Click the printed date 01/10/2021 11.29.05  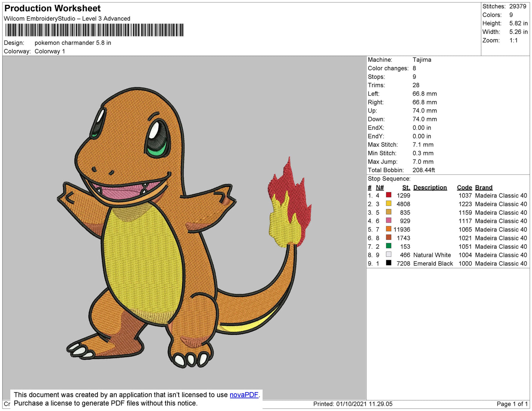(364, 404)
